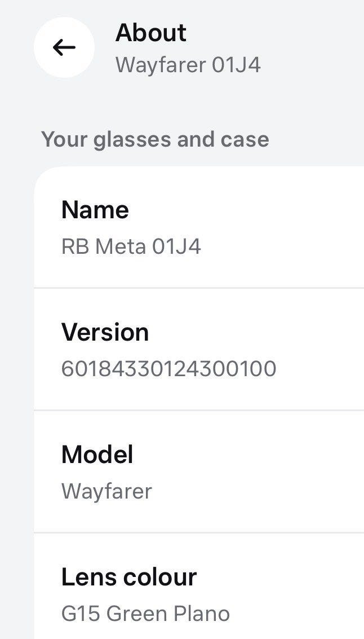Click the 'Your glasses and case' heading
The height and width of the screenshot is (639, 364).
[155, 139]
